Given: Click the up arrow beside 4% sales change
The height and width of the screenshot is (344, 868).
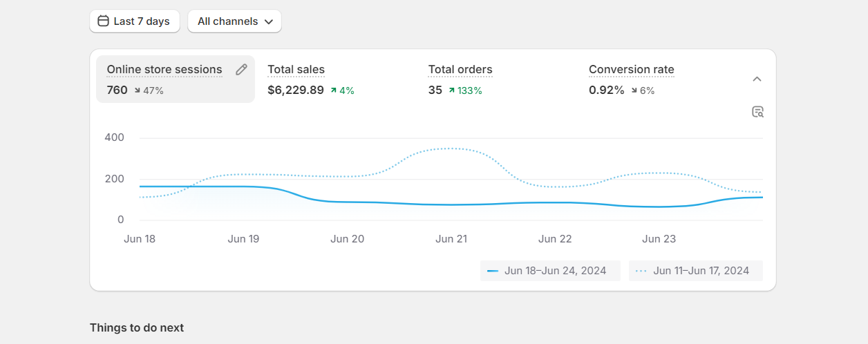Looking at the screenshot, I should 334,90.
